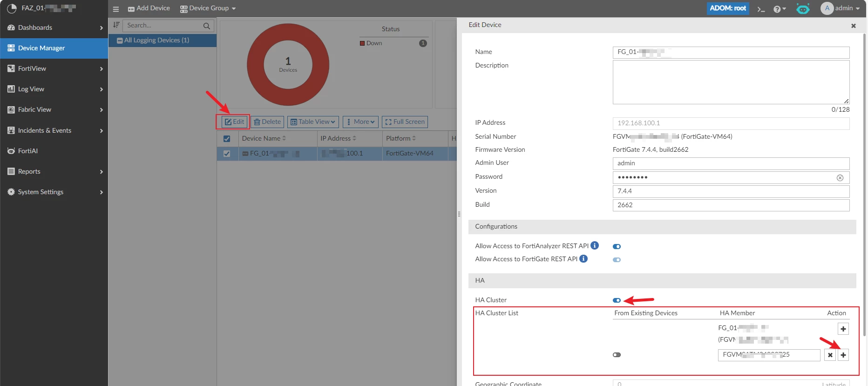Open the help question mark menu

[x=779, y=9]
